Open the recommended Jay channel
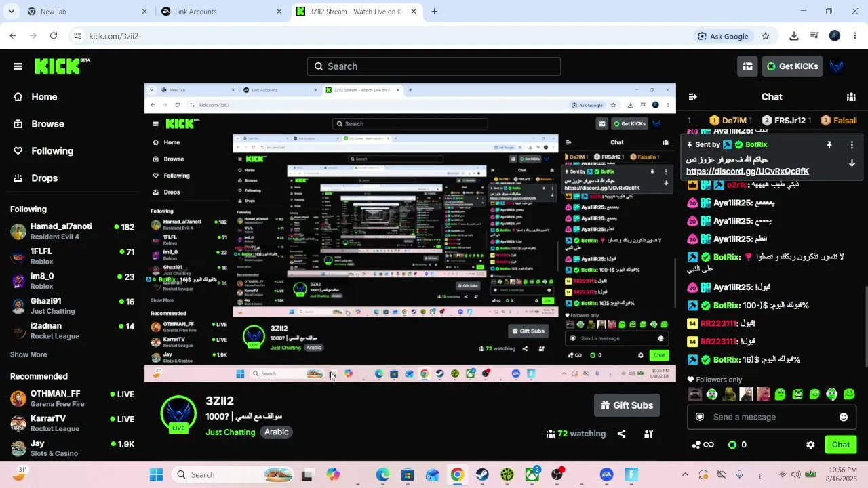This screenshot has height=488, width=868. [72, 448]
